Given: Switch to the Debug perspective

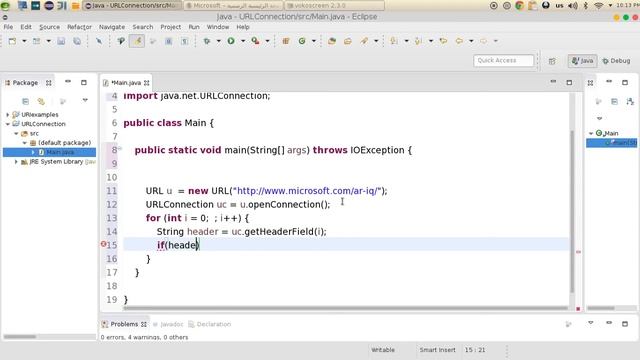Looking at the screenshot, I should coord(616,61).
